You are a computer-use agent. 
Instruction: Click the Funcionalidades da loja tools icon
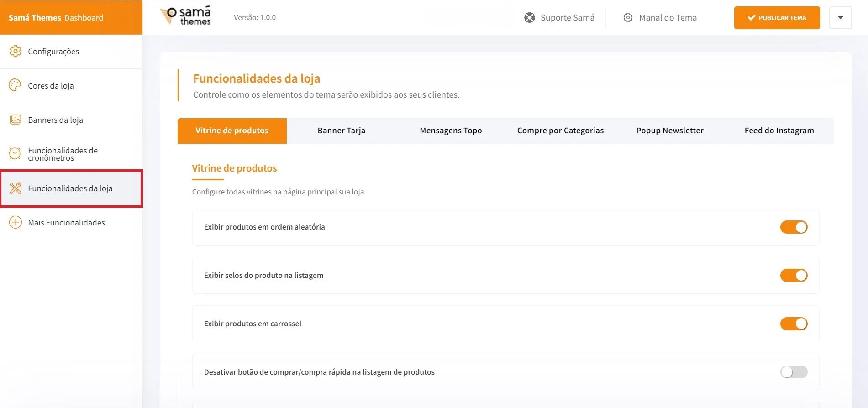(x=16, y=188)
